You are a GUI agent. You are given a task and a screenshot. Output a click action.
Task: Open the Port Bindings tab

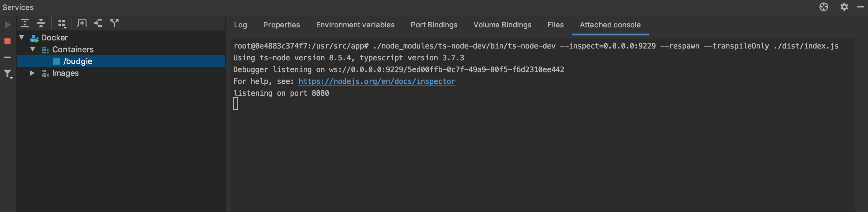[433, 25]
